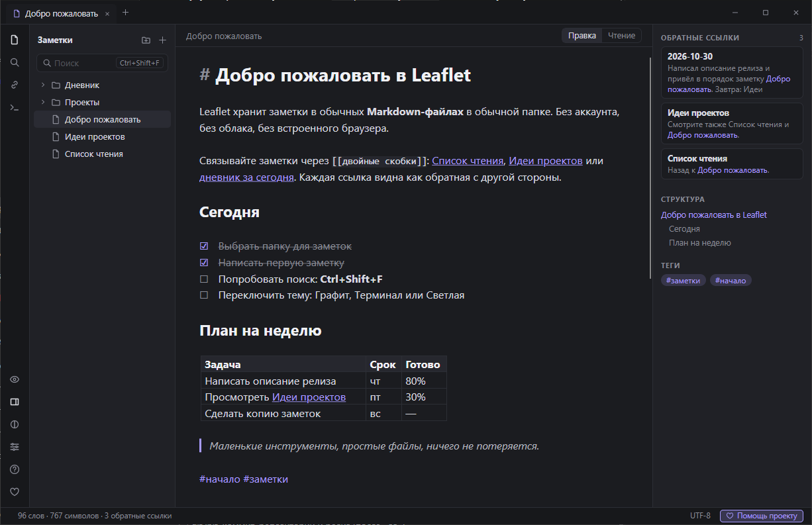Create a new folder in Заметки panel
The height and width of the screenshot is (525, 812).
146,40
